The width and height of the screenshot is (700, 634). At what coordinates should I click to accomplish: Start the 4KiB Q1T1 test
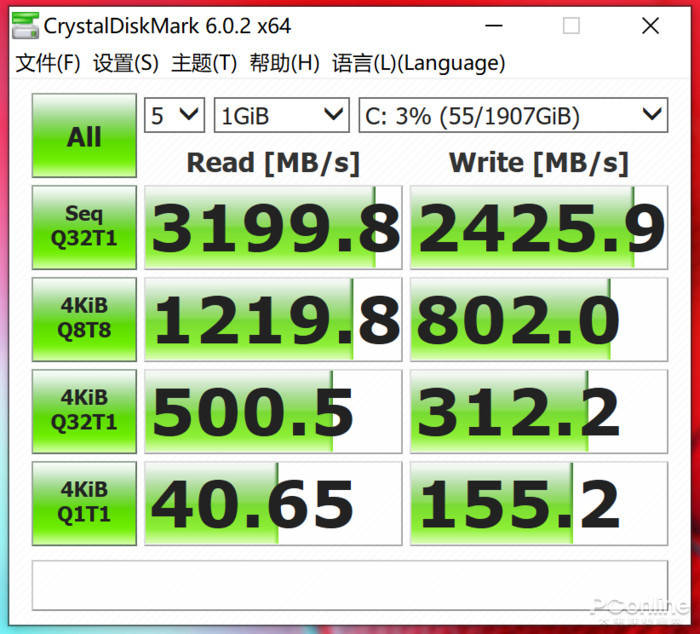(84, 503)
